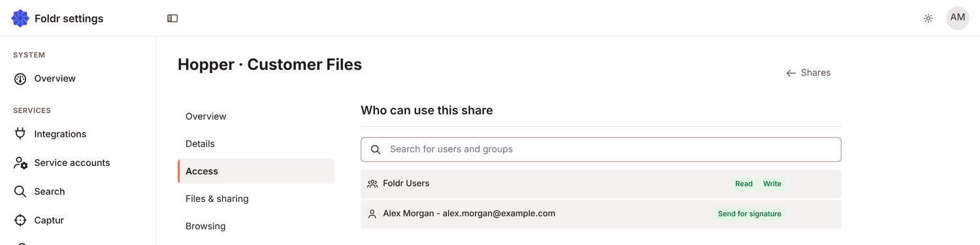Click the Write permission badge
This screenshot has width=980, height=245.
click(772, 184)
